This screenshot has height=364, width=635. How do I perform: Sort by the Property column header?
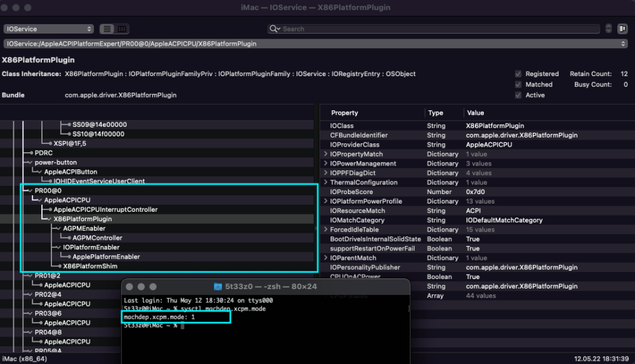coord(344,113)
